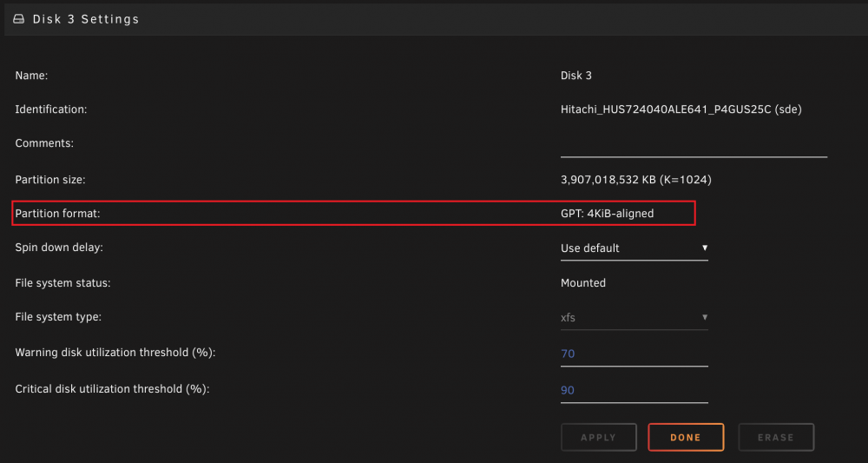Click the File system type: label
868x463 pixels.
click(58, 317)
